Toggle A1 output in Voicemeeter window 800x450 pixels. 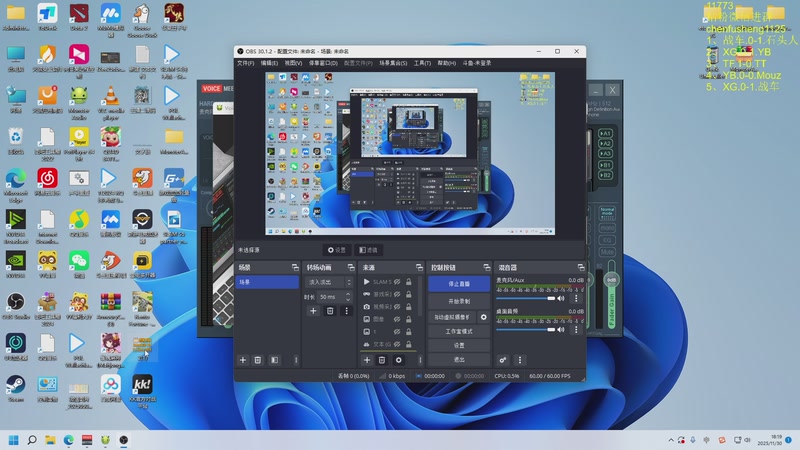[x=605, y=134]
